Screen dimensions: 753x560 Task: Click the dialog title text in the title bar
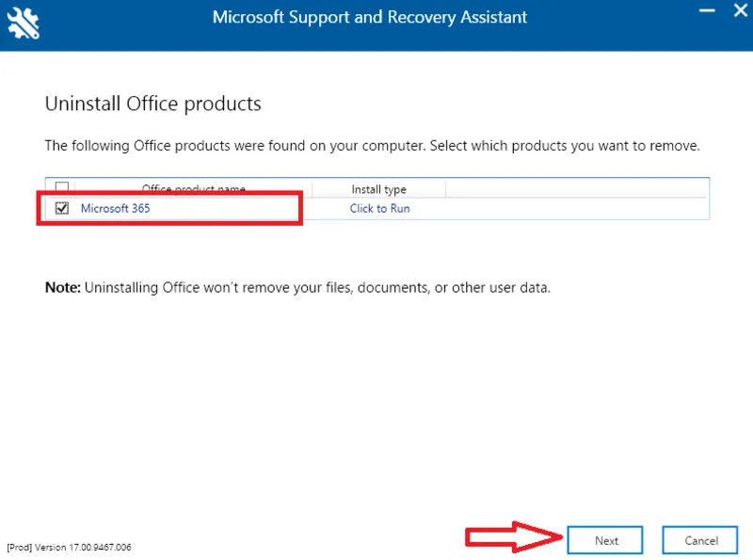coord(370,17)
